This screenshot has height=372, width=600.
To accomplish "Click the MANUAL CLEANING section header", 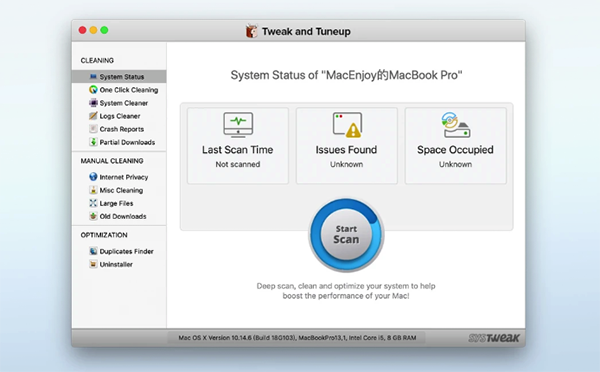I will (112, 161).
